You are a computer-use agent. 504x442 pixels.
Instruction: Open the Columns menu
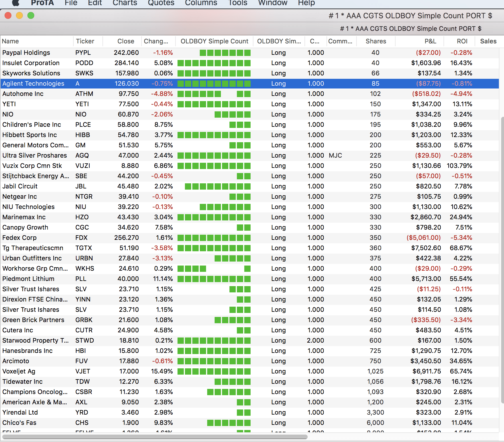tap(201, 3)
